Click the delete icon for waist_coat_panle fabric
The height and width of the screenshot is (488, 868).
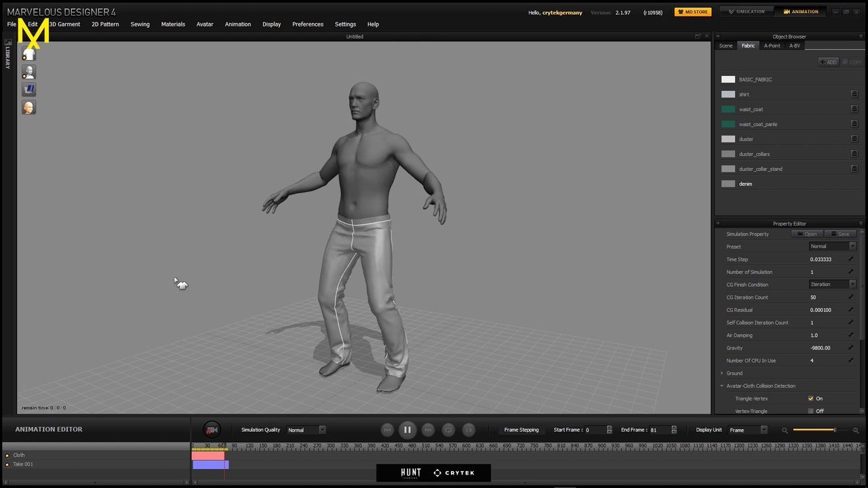854,124
